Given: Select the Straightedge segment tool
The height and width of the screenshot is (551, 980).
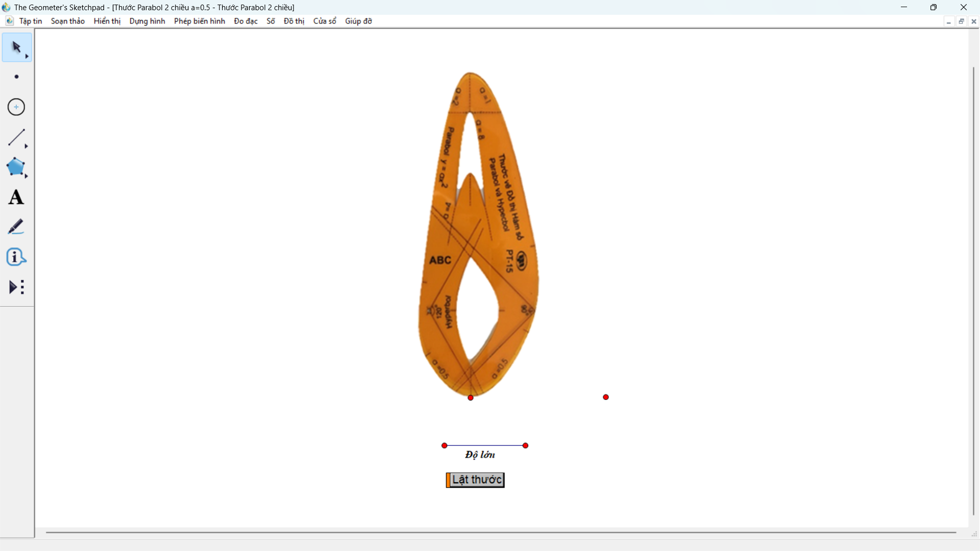Looking at the screenshot, I should [16, 137].
